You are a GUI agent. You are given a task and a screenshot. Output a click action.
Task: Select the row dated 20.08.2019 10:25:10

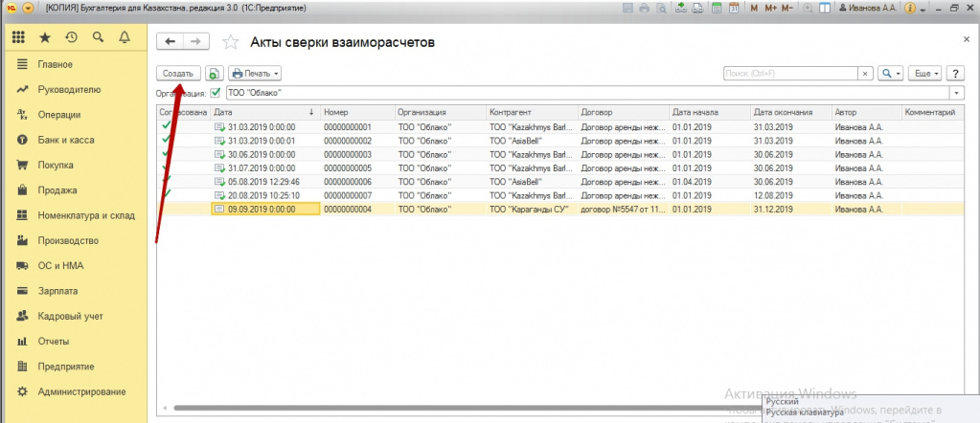click(x=559, y=195)
